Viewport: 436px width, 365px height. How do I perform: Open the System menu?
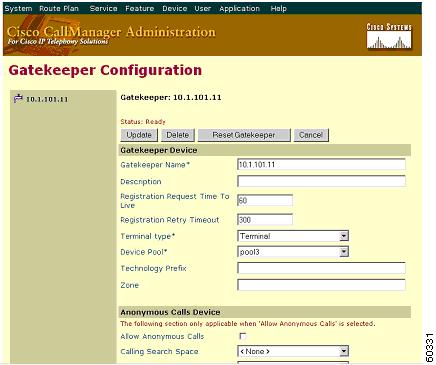tap(18, 8)
